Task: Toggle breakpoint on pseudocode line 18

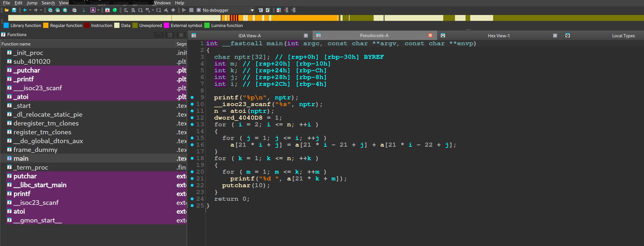Action: pos(192,158)
